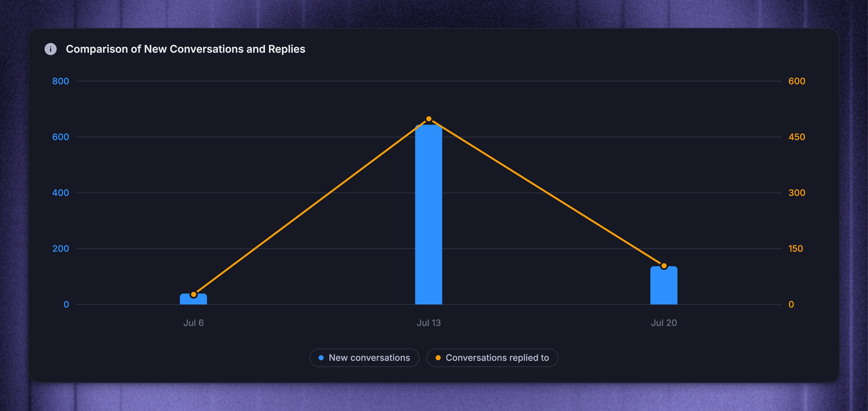Click the orange data point at Jul 20
Viewport: 868px width, 411px height.
click(x=664, y=266)
